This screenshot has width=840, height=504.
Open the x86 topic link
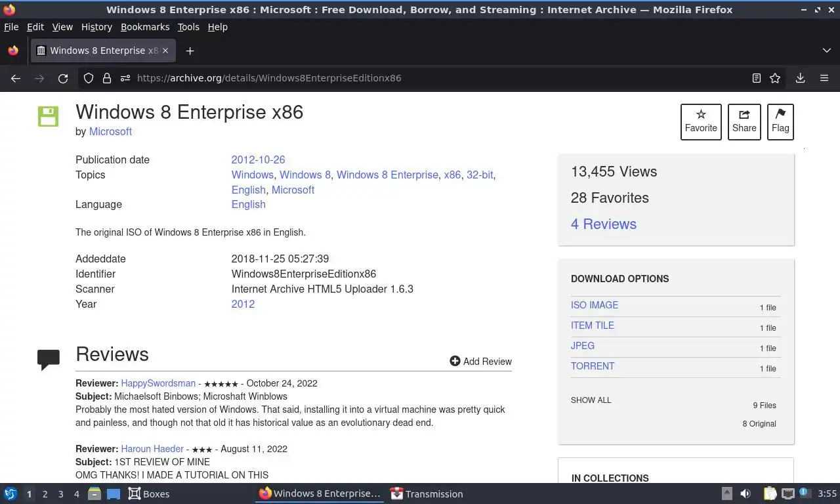click(452, 175)
